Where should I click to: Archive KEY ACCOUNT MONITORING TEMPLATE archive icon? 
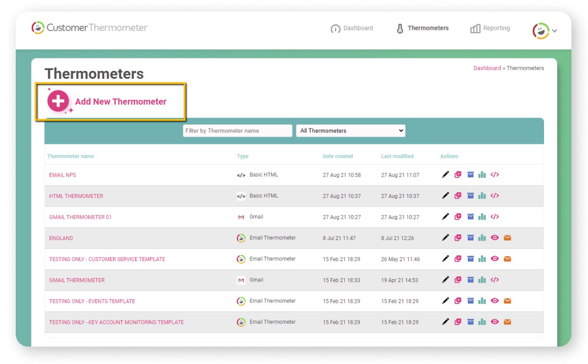coord(470,322)
